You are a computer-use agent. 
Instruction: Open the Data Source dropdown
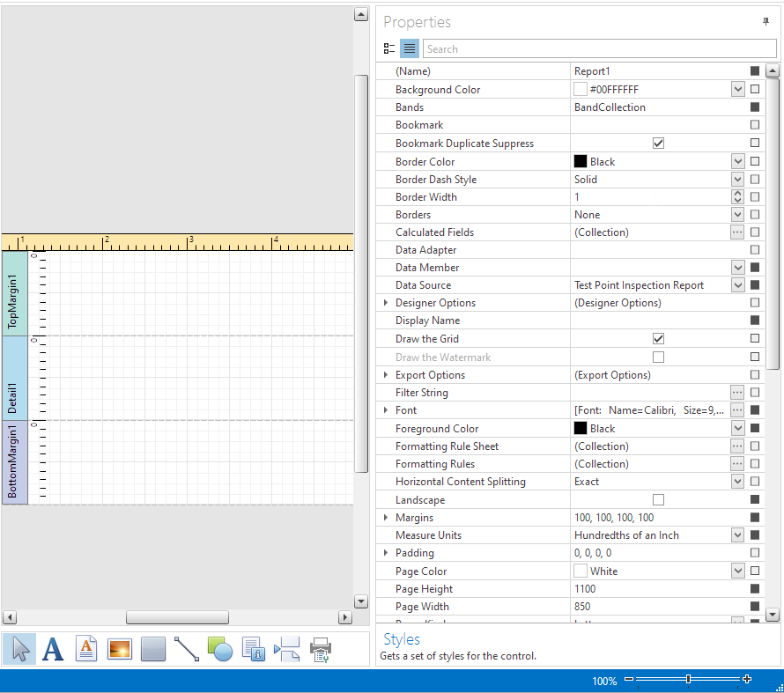(x=739, y=284)
